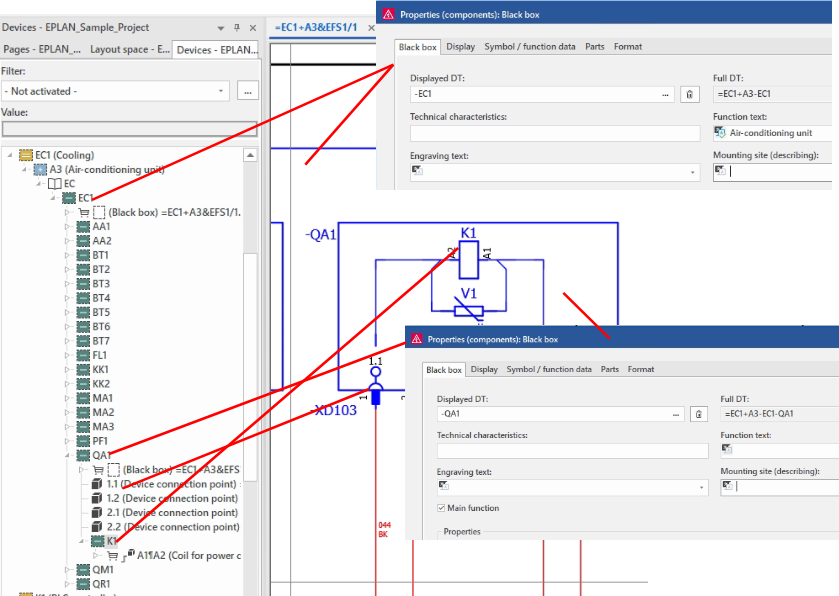The width and height of the screenshot is (839, 596).
Task: Click the lock icon beside -QA1 field
Action: [701, 413]
